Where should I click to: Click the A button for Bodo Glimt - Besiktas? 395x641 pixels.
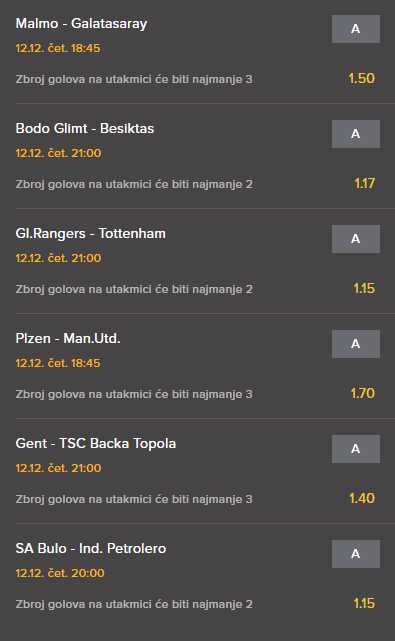[x=356, y=134]
